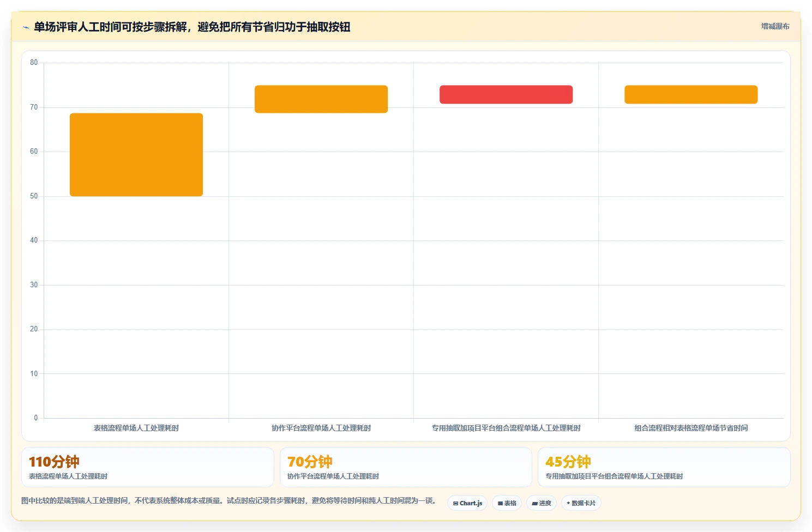The width and height of the screenshot is (812, 532).
Task: Click the 70分钟 data card
Action: pyautogui.click(x=406, y=467)
